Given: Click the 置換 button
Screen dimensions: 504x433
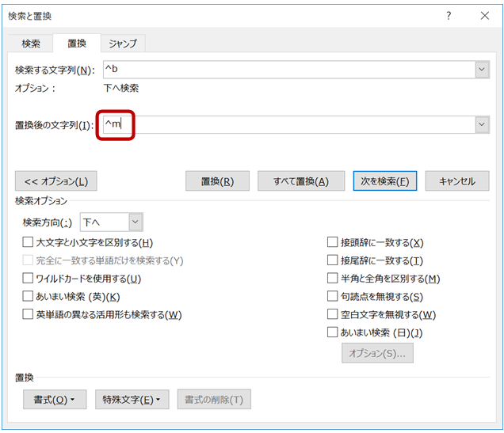Looking at the screenshot, I should tap(216, 180).
